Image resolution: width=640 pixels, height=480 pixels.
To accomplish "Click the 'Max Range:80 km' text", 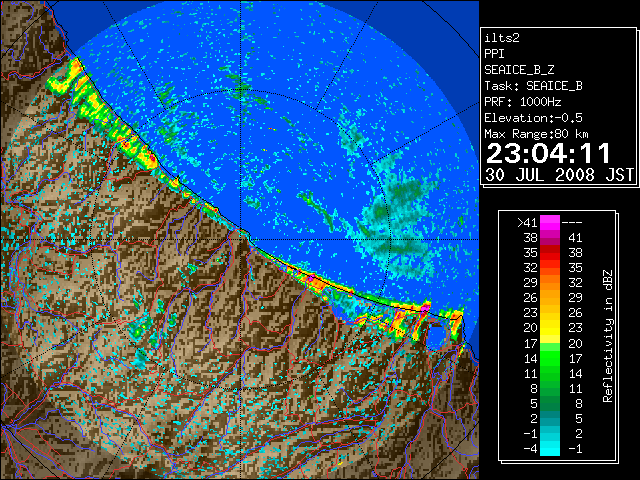I will click(x=536, y=134).
